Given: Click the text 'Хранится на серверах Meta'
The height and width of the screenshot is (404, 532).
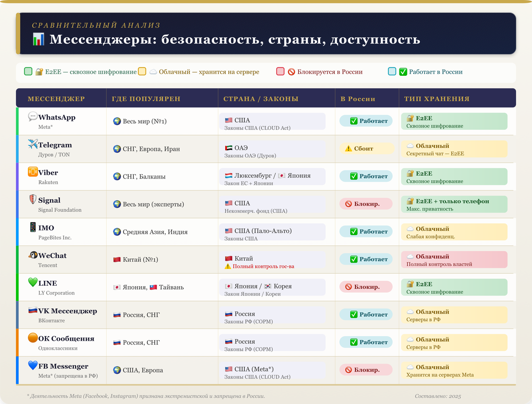Looking at the screenshot, I should tap(440, 375).
